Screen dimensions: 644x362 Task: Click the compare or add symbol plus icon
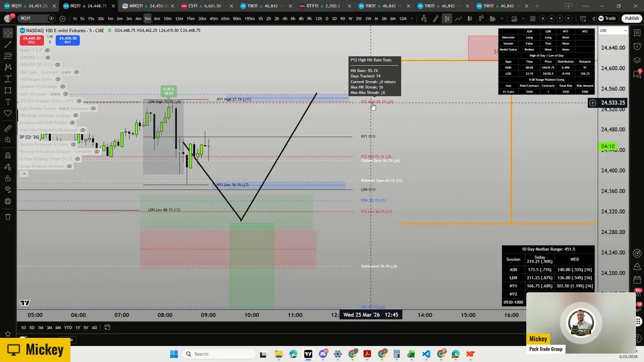(x=62, y=19)
